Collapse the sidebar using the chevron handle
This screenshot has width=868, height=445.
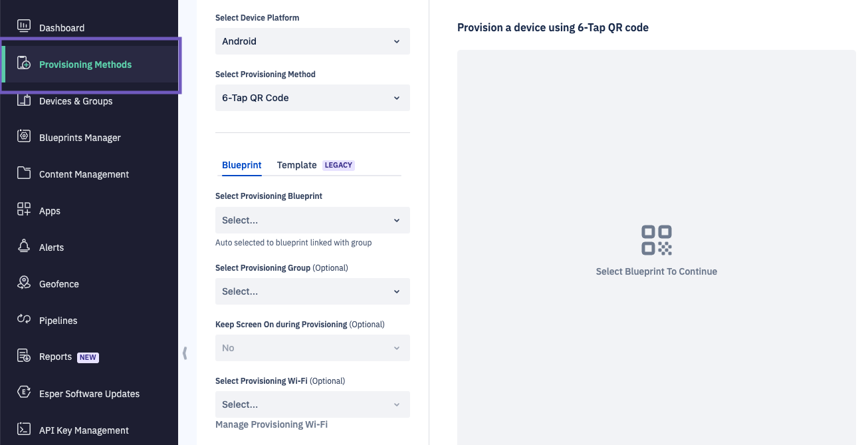pos(185,354)
